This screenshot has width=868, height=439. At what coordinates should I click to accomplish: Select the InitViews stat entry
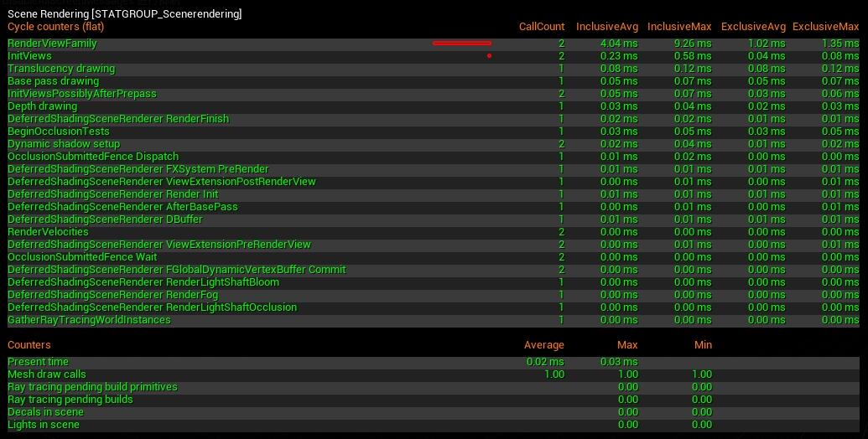tap(29, 56)
